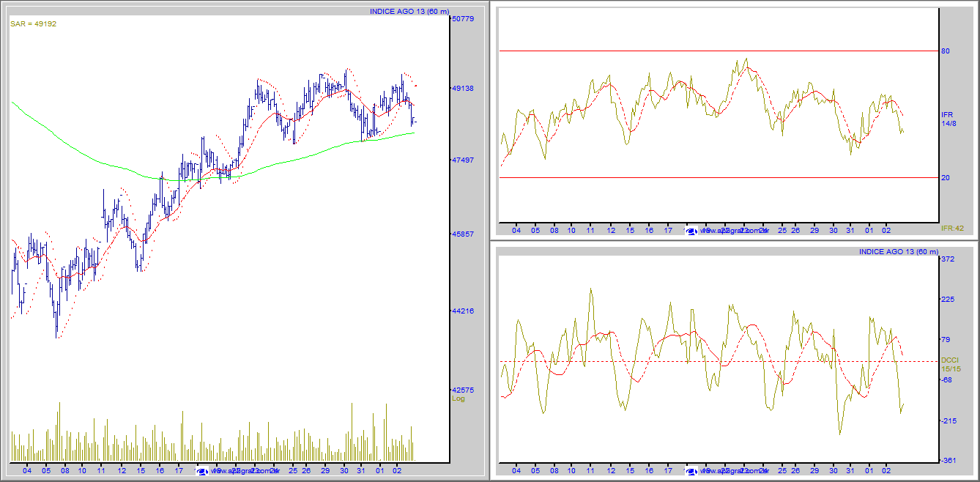Click date 26 on the DCCI panel axis

tap(795, 471)
